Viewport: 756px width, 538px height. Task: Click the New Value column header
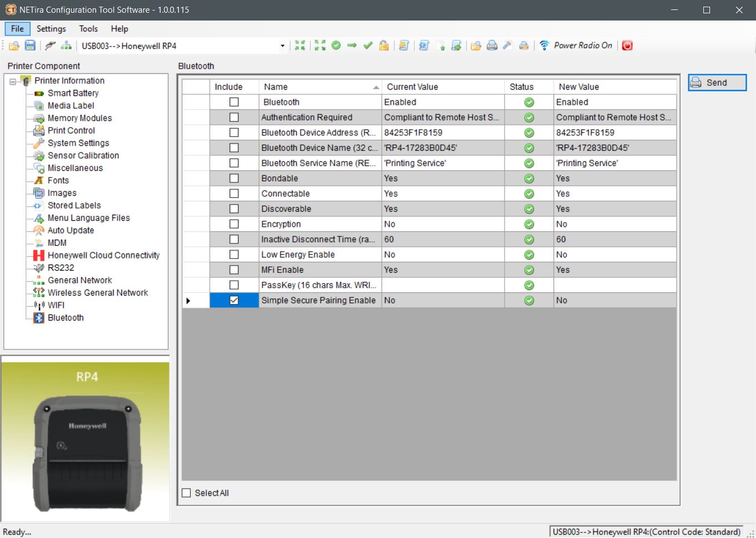click(615, 87)
